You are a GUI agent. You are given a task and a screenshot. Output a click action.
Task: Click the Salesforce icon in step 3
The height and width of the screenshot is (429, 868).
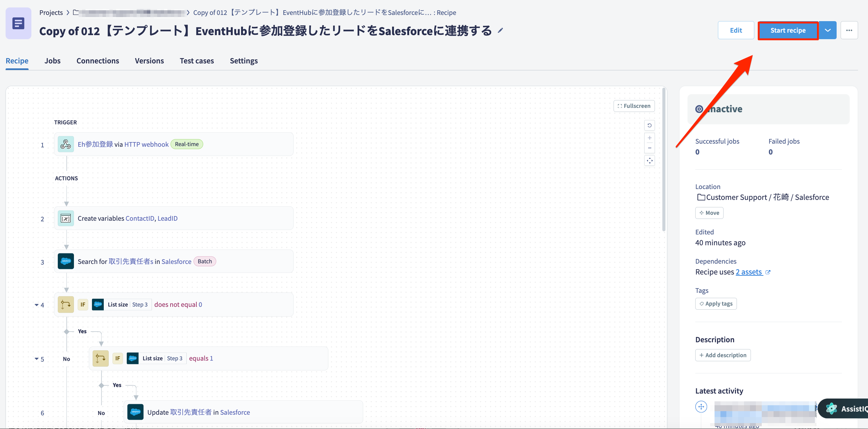click(x=66, y=261)
